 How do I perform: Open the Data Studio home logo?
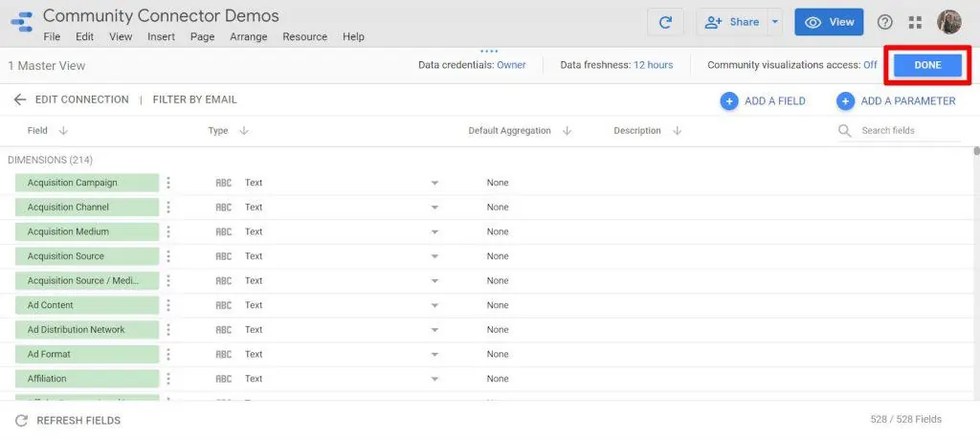[x=22, y=22]
